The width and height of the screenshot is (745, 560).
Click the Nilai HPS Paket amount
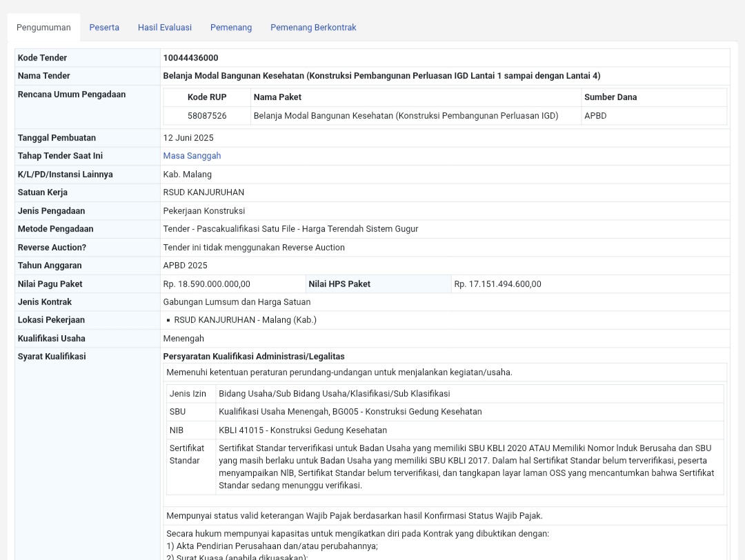pos(497,284)
